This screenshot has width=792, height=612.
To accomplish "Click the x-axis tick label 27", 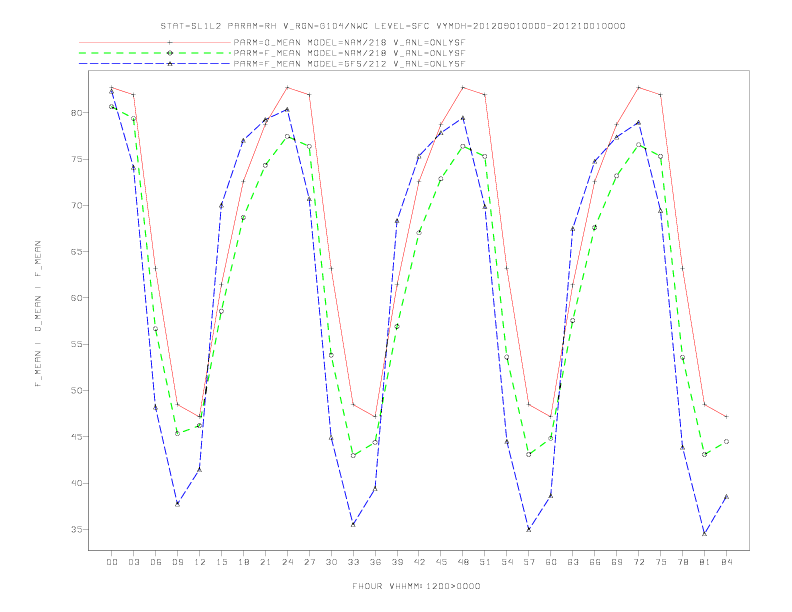I will pos(309,562).
